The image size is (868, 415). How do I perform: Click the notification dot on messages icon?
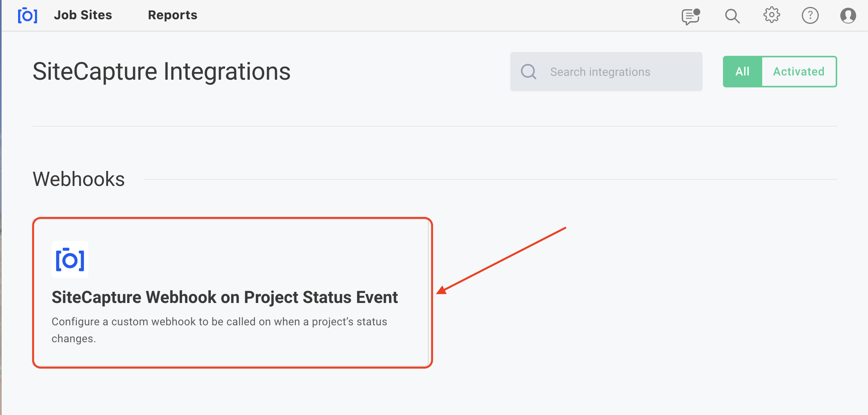(697, 12)
